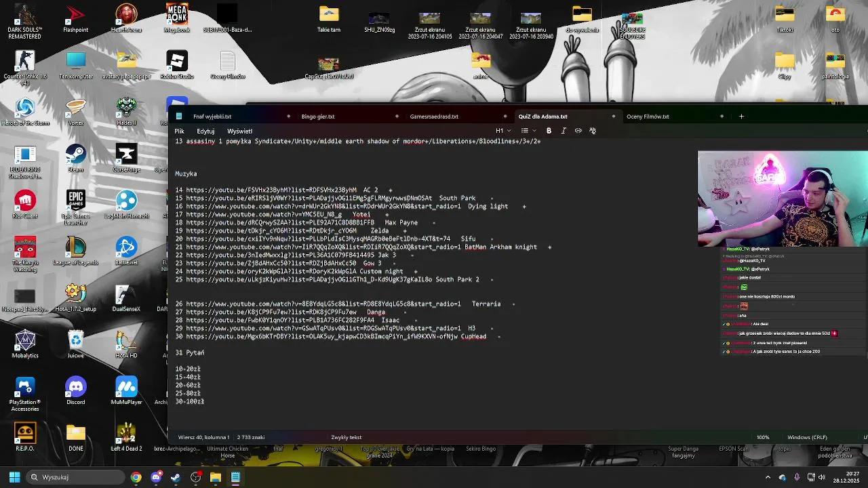Open the Plik menu
The image size is (868, 488).
179,131
